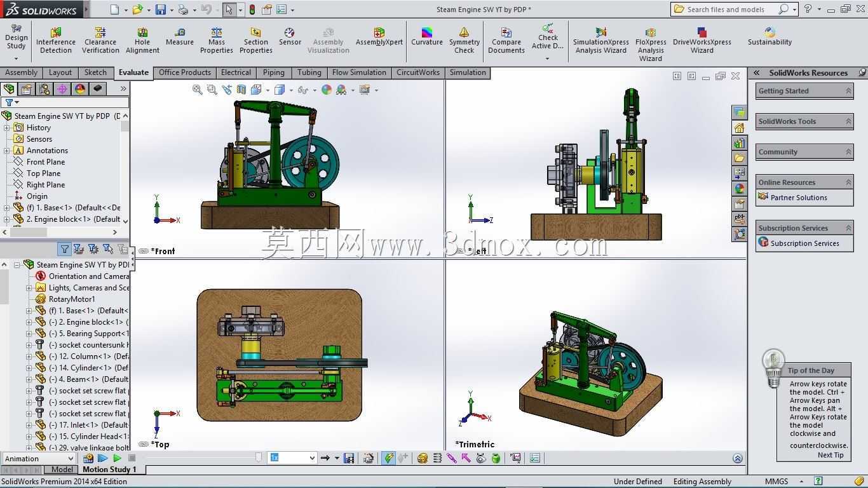Start SimulationXpress Analysis Wizard
Image resolution: width=868 pixels, height=488 pixels.
click(x=601, y=41)
